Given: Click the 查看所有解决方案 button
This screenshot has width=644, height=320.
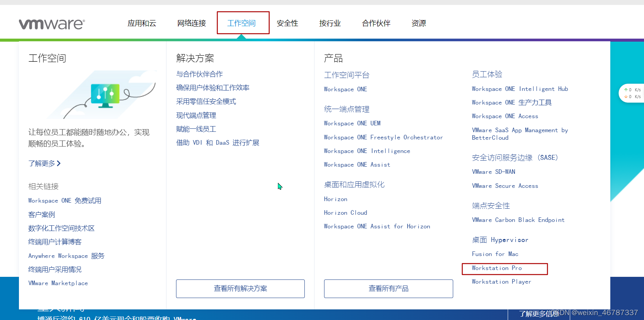Looking at the screenshot, I should [x=240, y=289].
